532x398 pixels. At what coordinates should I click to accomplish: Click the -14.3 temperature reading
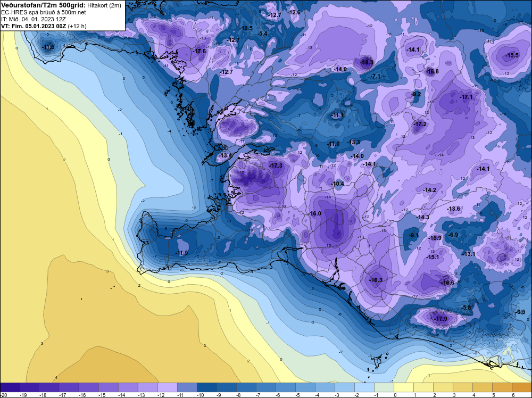pos(422,217)
